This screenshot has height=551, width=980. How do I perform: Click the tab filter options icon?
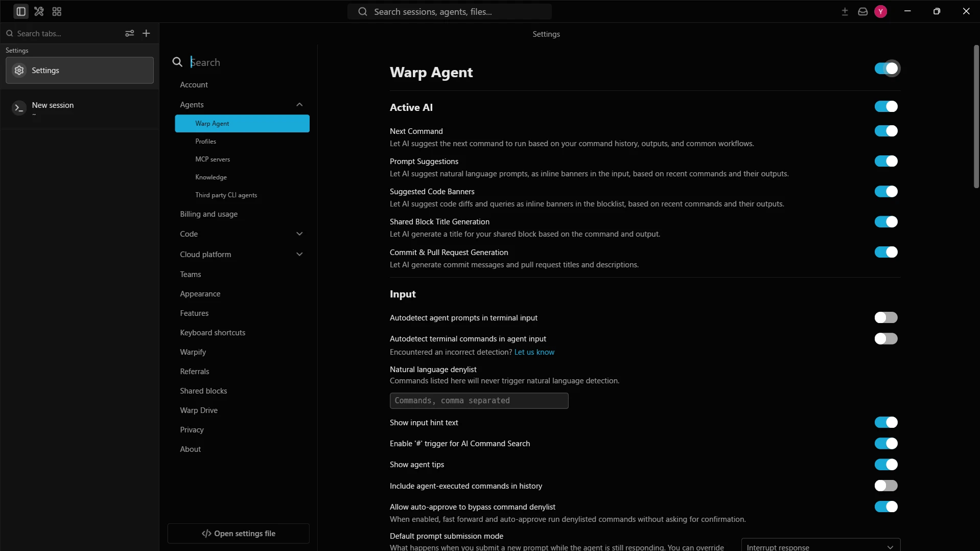coord(129,33)
